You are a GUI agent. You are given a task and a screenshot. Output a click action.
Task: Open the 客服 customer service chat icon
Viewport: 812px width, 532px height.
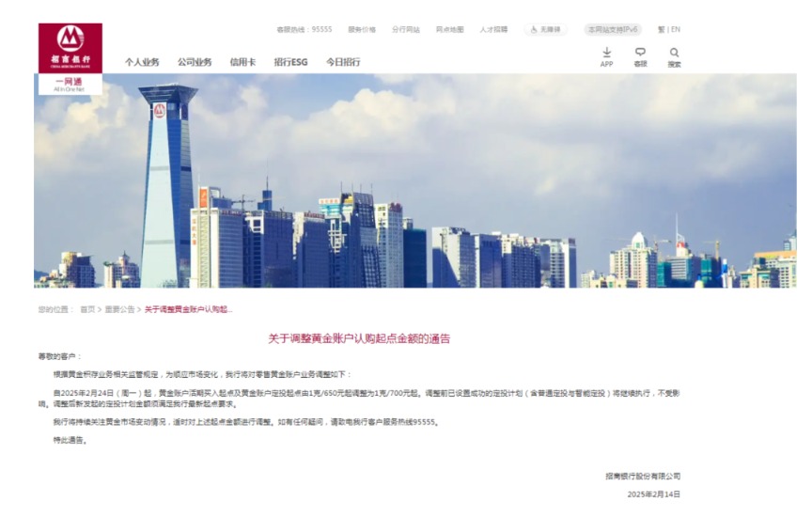pos(640,56)
